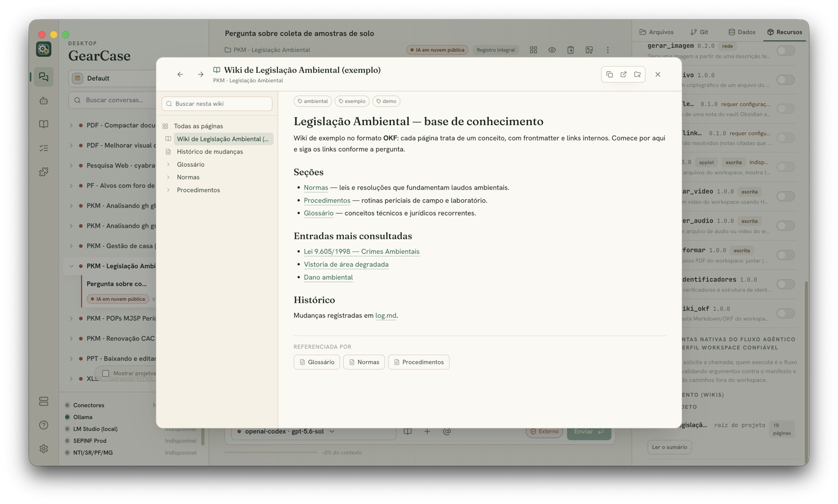Follow the Vistoria de área degradada link
Viewport: 838px width, 504px height.
[x=346, y=264]
